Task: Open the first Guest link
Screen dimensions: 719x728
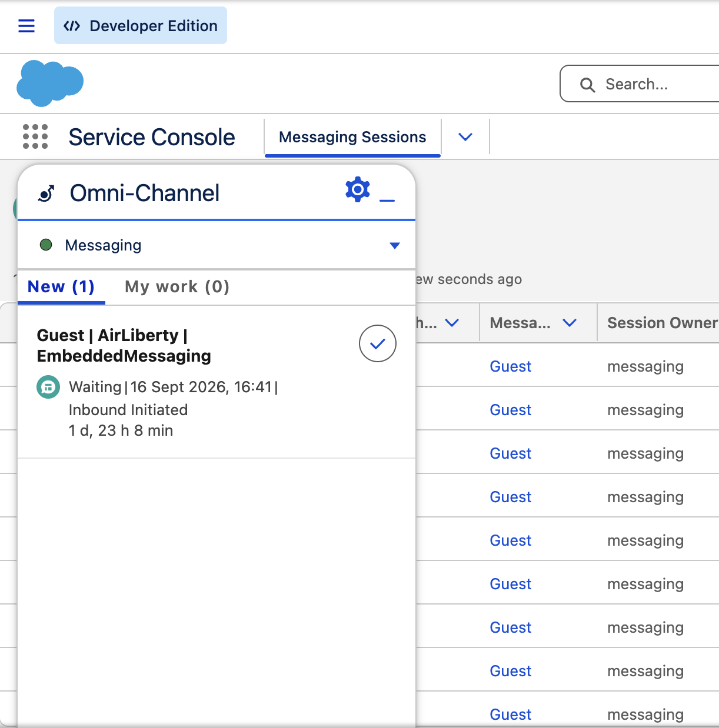Action: pos(511,366)
